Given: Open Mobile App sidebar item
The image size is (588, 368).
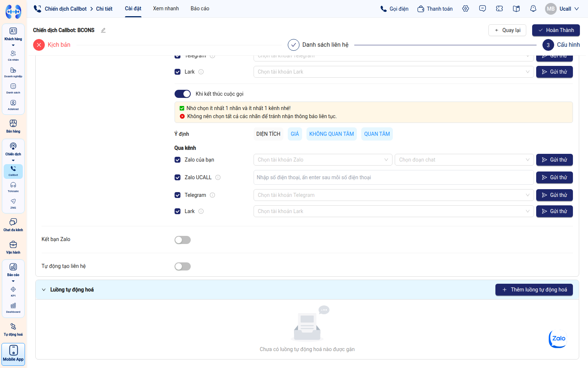Looking at the screenshot, I should 13,354.
